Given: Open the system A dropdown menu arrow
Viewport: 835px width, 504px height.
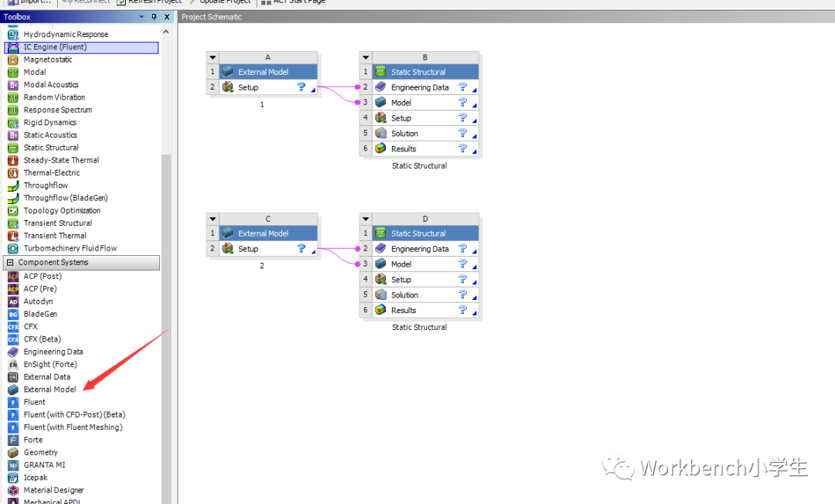Looking at the screenshot, I should (x=213, y=57).
